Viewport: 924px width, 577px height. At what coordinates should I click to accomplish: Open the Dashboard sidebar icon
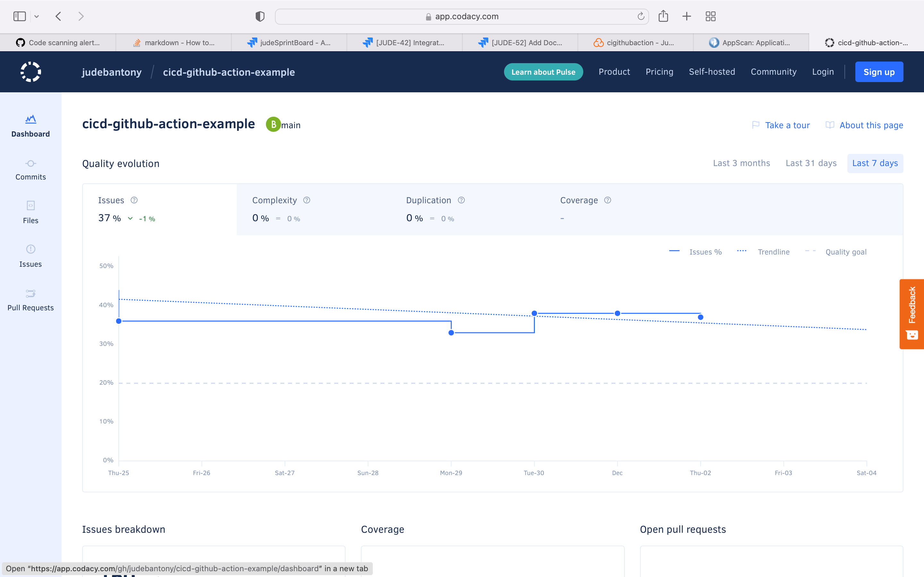pos(30,120)
